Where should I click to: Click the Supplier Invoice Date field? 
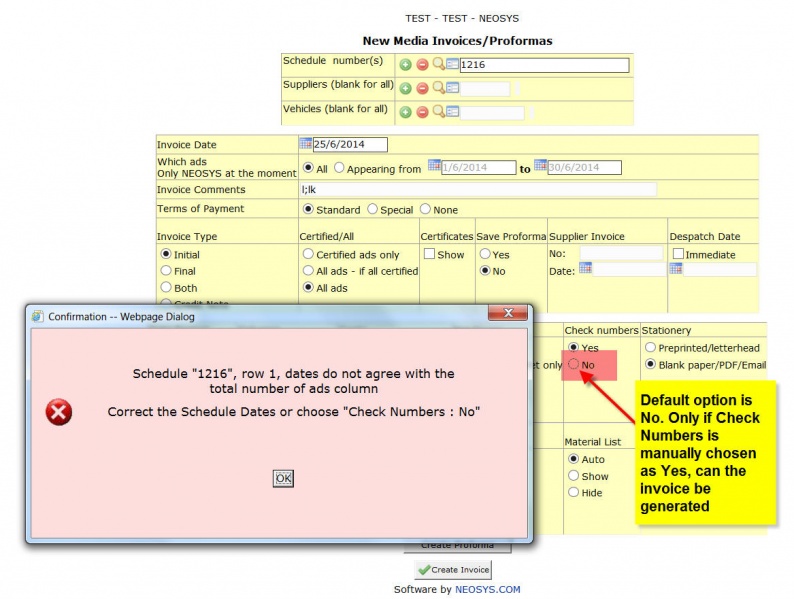[629, 269]
